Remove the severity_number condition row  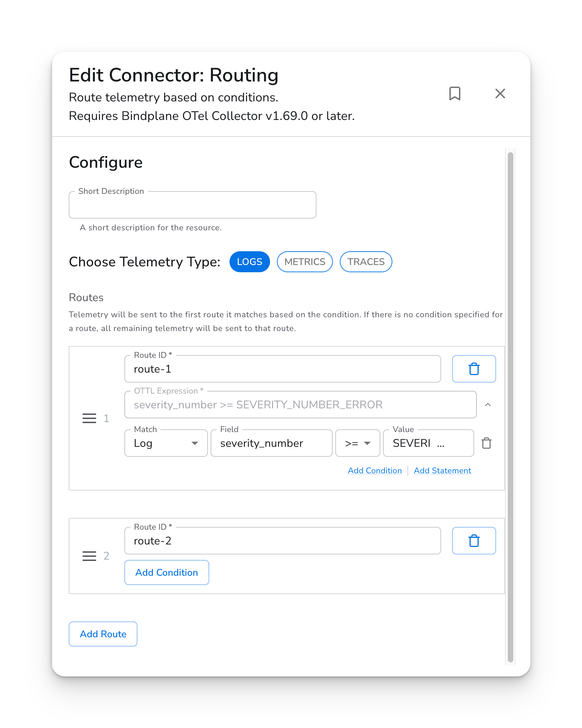pyautogui.click(x=486, y=443)
